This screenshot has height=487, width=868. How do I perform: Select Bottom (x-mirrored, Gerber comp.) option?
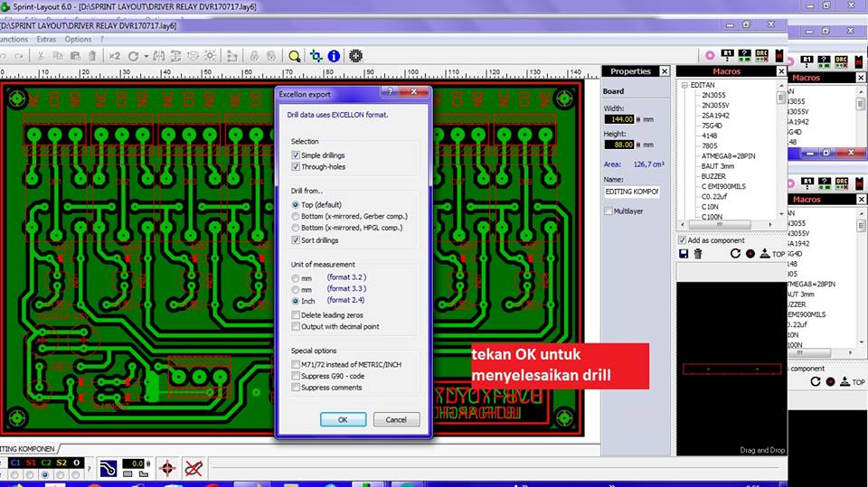coord(296,216)
